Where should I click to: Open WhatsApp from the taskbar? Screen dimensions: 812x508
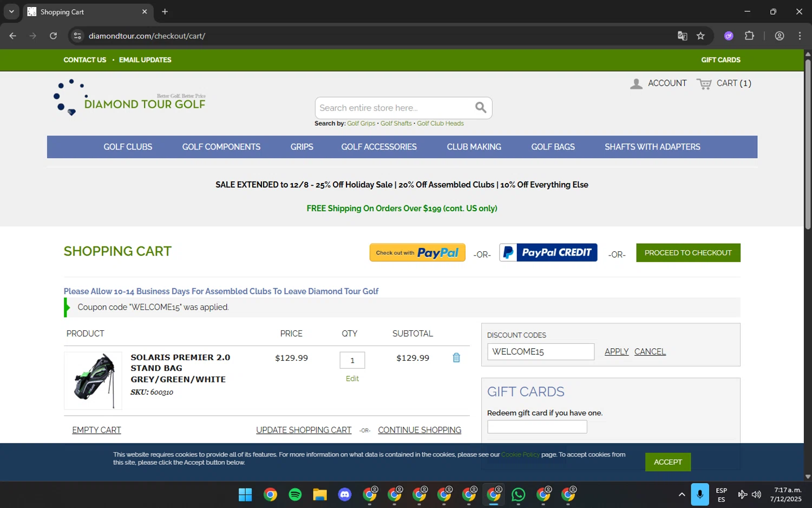519,494
